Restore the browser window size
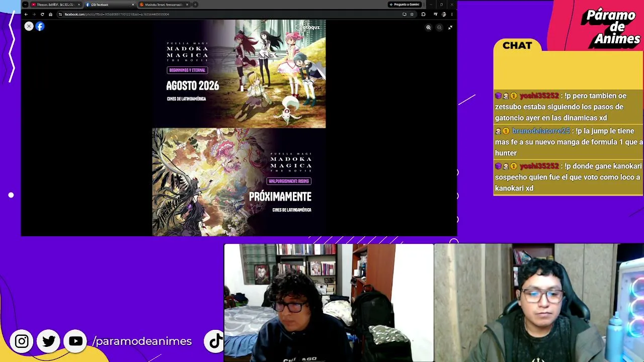Image resolution: width=644 pixels, height=362 pixels. point(441,5)
